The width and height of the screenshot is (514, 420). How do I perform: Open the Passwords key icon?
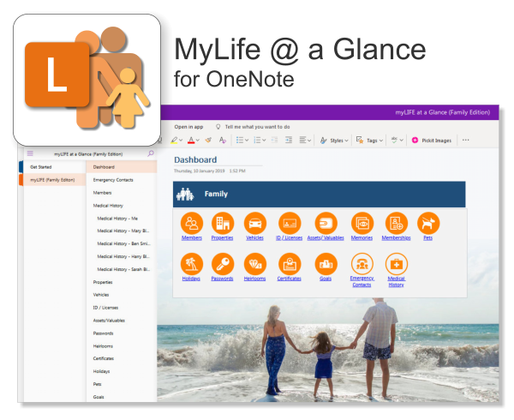click(x=223, y=264)
